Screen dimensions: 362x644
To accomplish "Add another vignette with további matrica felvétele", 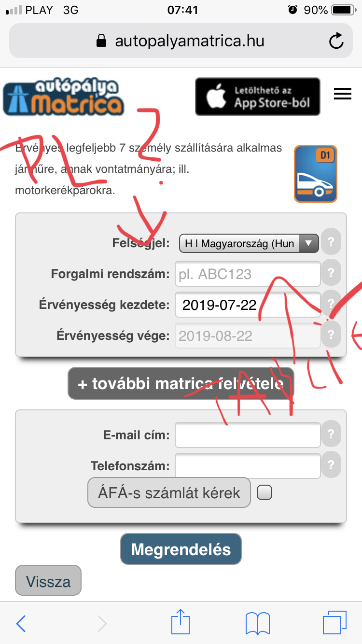I will (181, 383).
